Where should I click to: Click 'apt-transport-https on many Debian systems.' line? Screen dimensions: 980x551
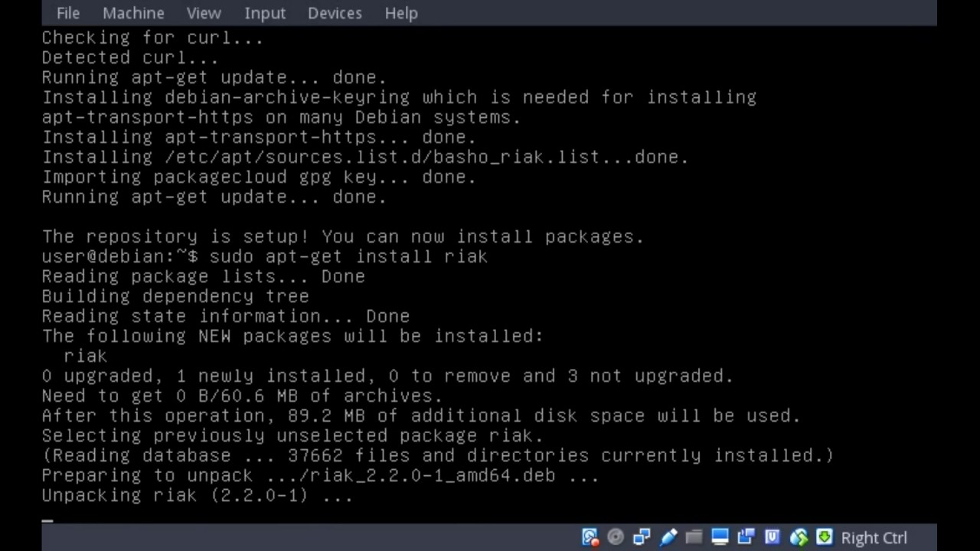click(x=281, y=117)
